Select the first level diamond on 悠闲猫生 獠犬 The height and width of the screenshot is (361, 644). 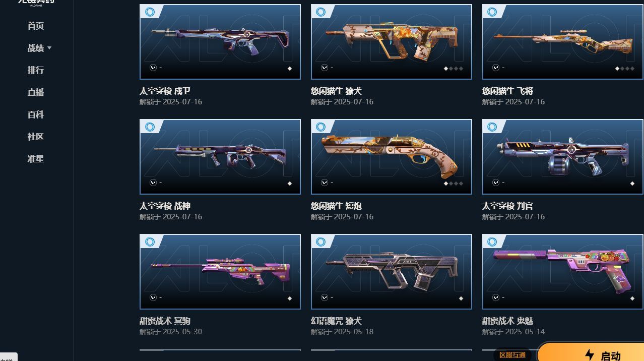(445, 69)
